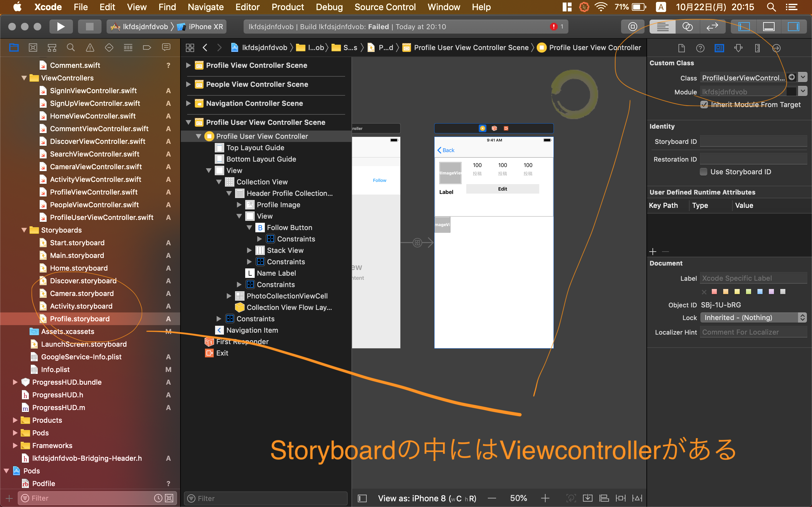Viewport: 812px width, 507px height.
Task: Click the library button in toolbar
Action: click(632, 27)
